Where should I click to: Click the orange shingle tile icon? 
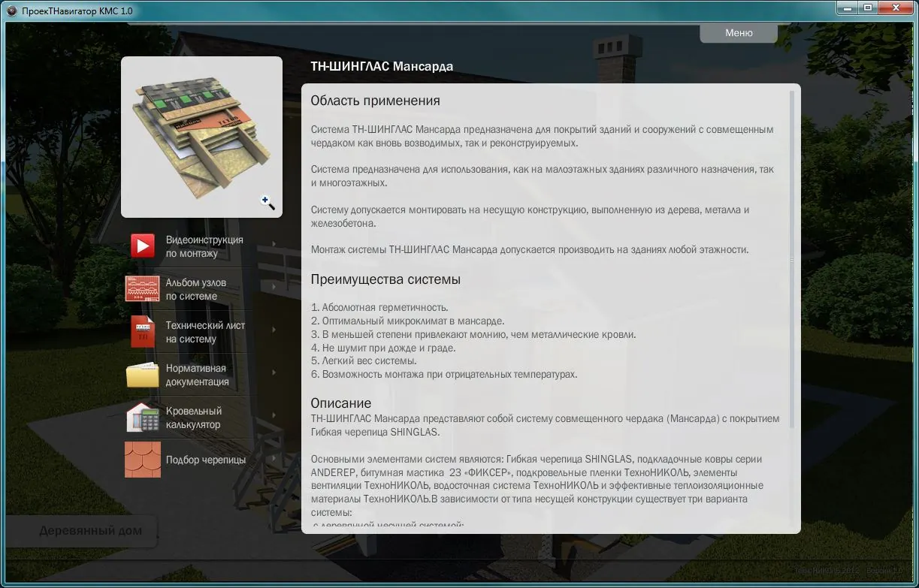click(143, 460)
